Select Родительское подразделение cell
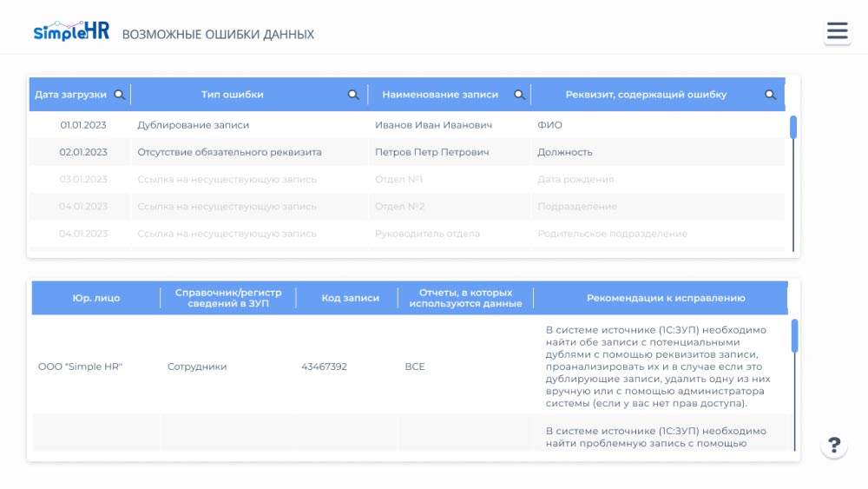Viewport: 868px width, 489px height. coord(612,233)
